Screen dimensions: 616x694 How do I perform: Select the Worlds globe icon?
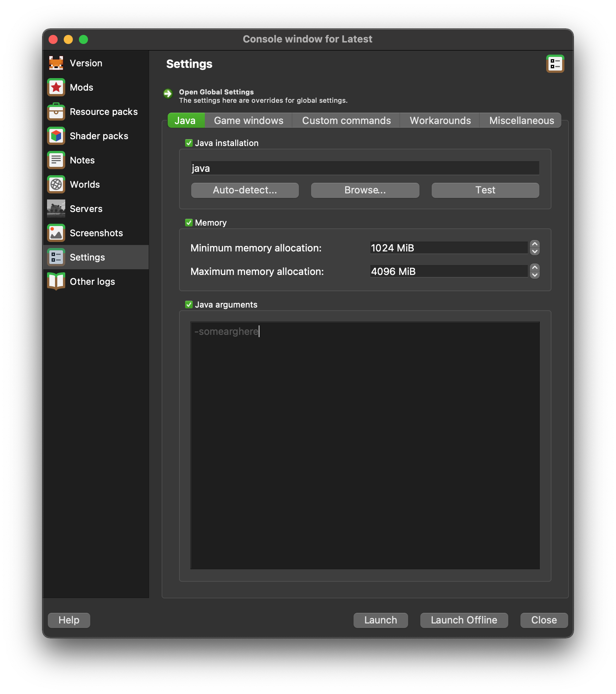pyautogui.click(x=56, y=184)
